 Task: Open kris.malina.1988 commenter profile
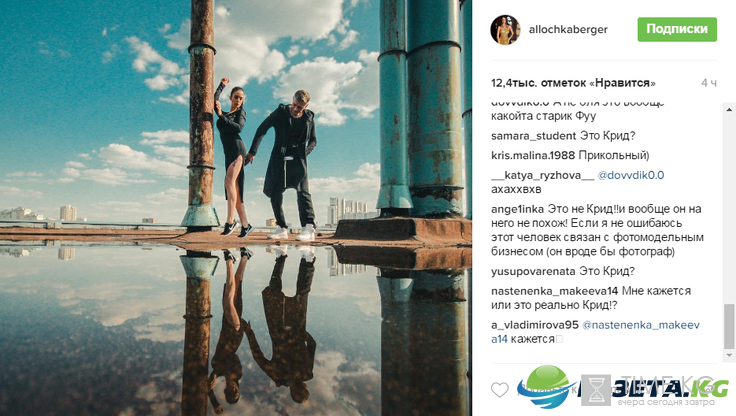point(533,155)
